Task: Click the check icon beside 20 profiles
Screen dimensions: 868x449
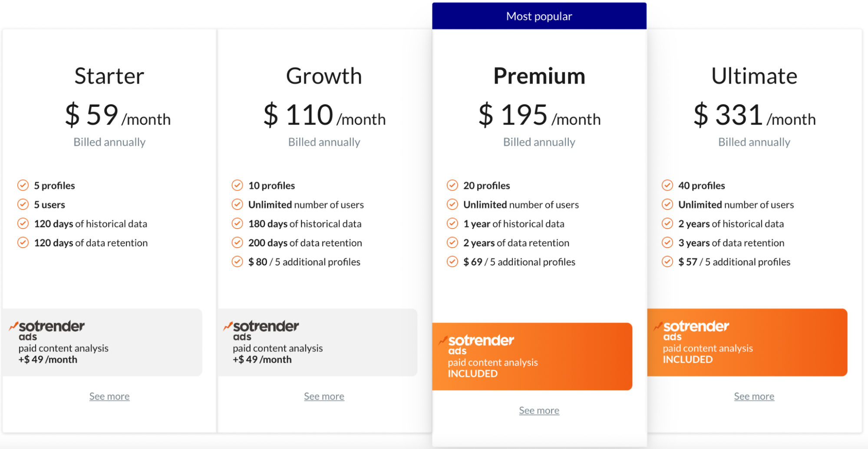Action: (x=452, y=186)
